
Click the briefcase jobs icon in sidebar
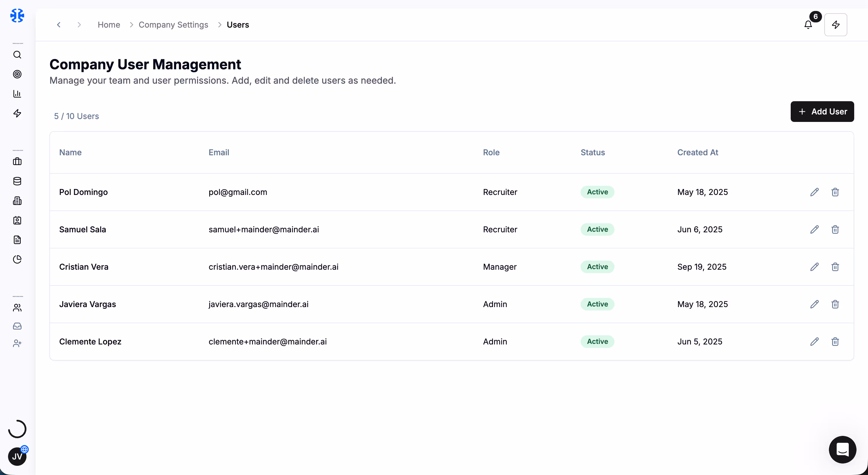pyautogui.click(x=17, y=162)
